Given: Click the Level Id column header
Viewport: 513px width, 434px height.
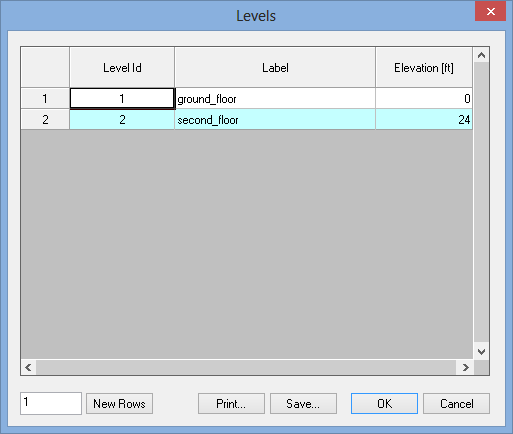Looking at the screenshot, I should coord(122,68).
